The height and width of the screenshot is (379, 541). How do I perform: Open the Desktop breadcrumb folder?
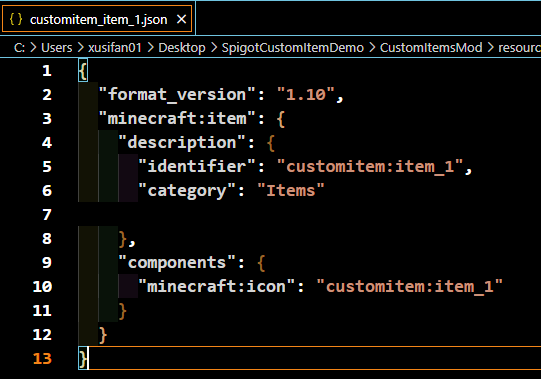(x=182, y=47)
